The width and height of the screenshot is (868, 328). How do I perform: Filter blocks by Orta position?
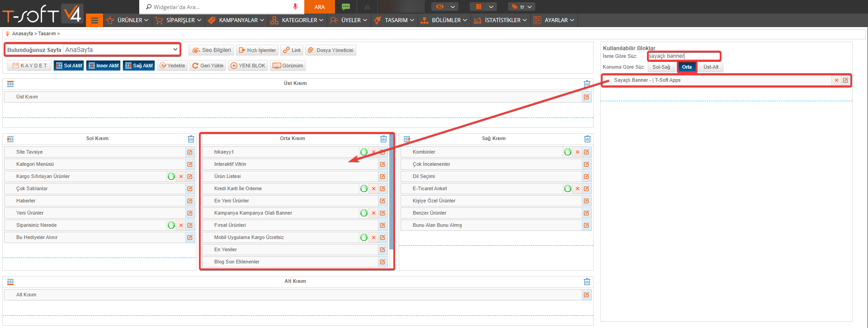tap(687, 67)
